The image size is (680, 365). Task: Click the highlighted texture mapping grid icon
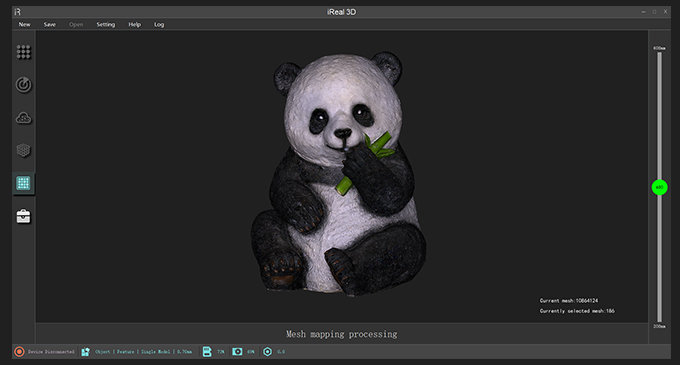click(x=23, y=183)
